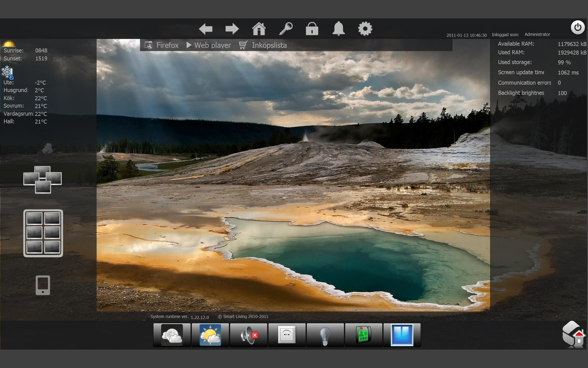Viewport: 588px width, 368px height.
Task: Click the six-panel grid view icon
Action: (x=43, y=233)
